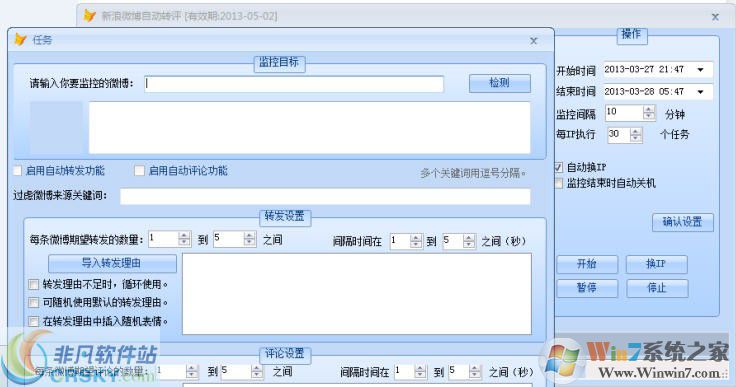Click forward interval maximum seconds field
Viewport: 736px width, 387px height.
453,241
